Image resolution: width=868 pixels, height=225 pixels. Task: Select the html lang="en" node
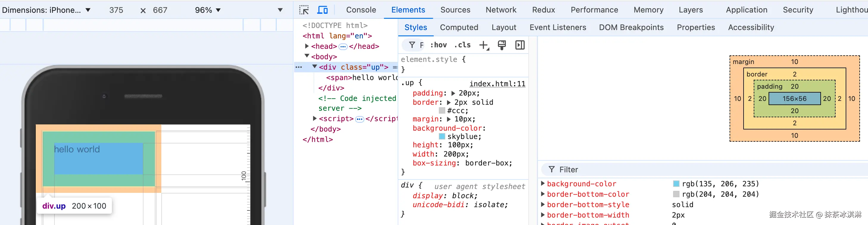point(337,36)
